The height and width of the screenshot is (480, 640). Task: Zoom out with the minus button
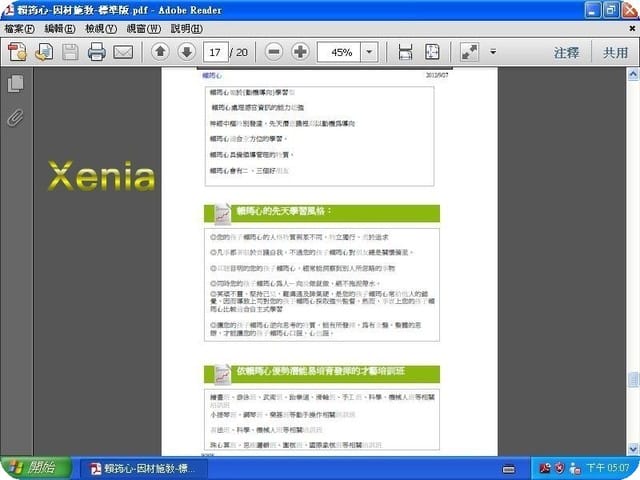pos(274,52)
